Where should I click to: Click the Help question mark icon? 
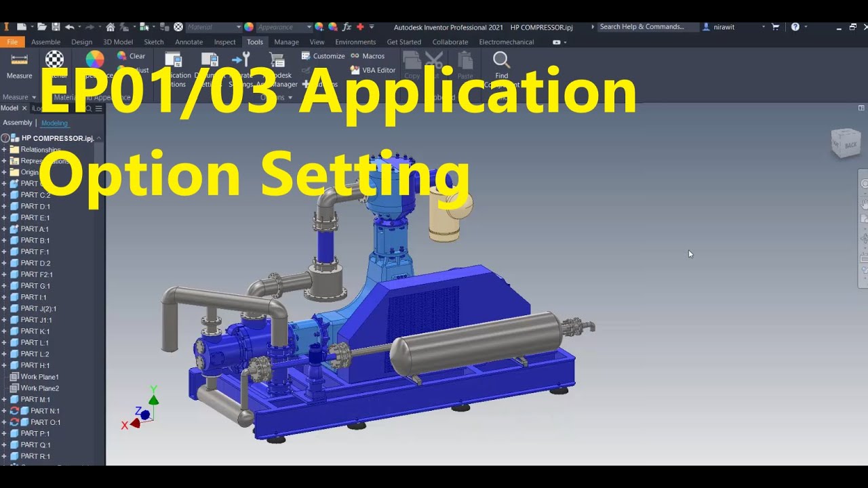[795, 27]
